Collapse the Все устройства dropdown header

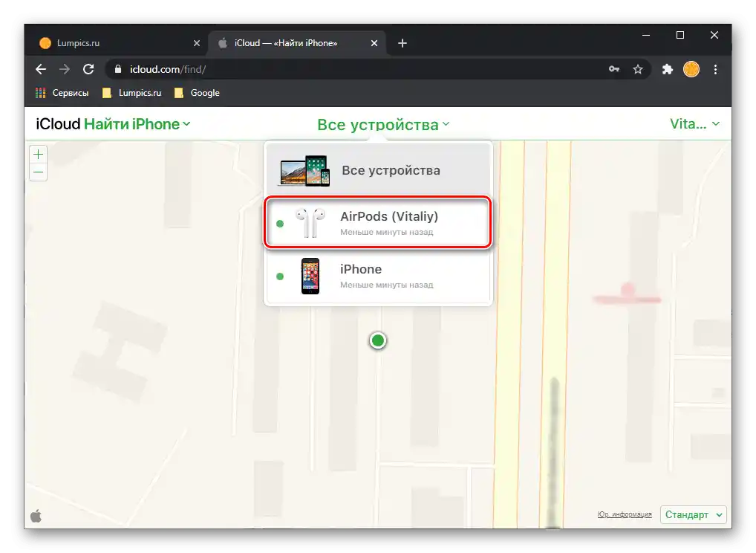click(x=383, y=124)
